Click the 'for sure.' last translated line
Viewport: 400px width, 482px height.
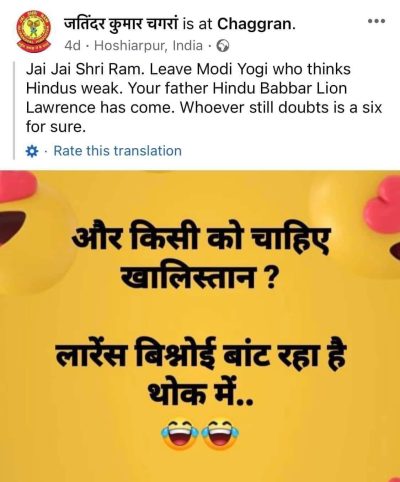pos(56,127)
